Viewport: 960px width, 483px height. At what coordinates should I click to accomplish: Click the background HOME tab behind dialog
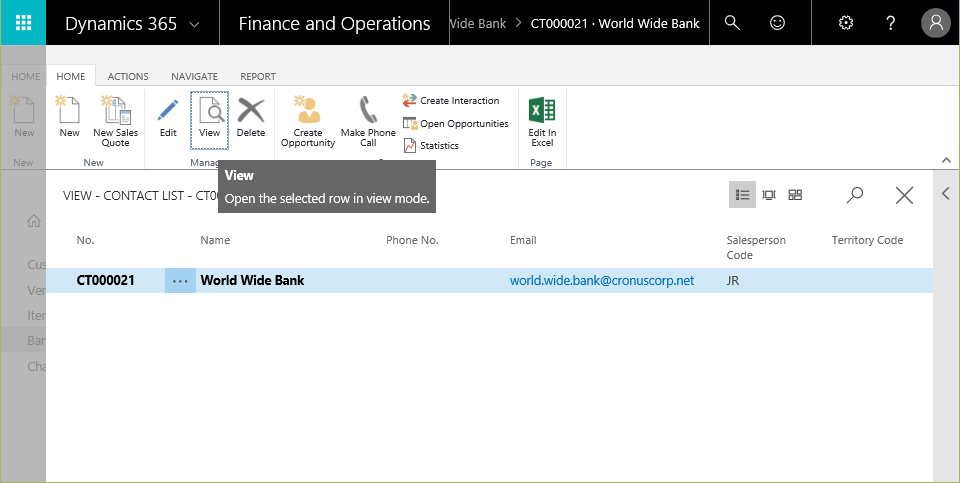click(x=26, y=77)
